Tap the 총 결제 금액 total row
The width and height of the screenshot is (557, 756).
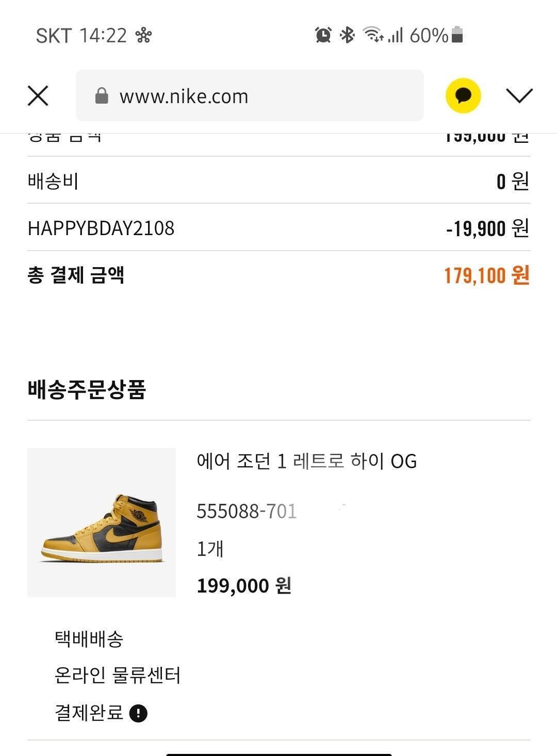click(x=279, y=275)
